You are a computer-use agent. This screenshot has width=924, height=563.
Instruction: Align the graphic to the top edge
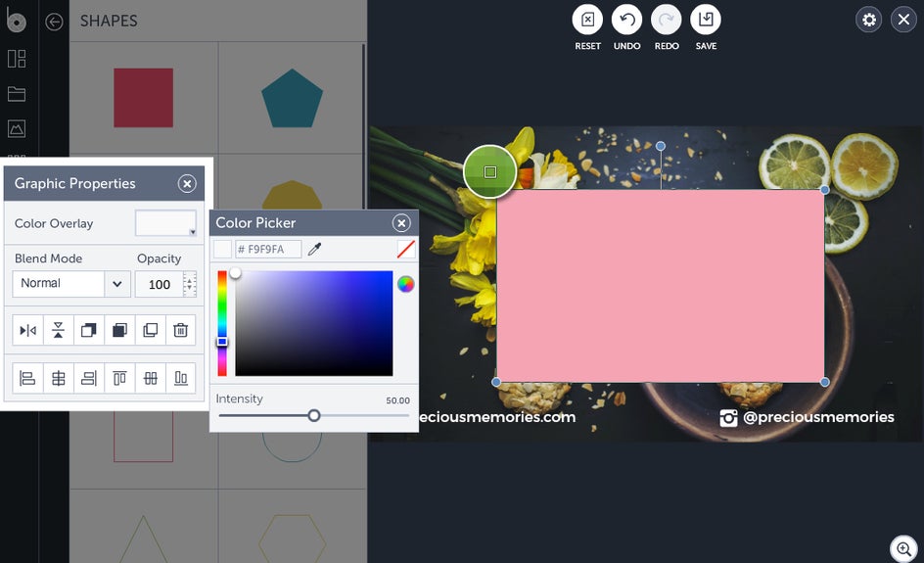pyautogui.click(x=119, y=378)
